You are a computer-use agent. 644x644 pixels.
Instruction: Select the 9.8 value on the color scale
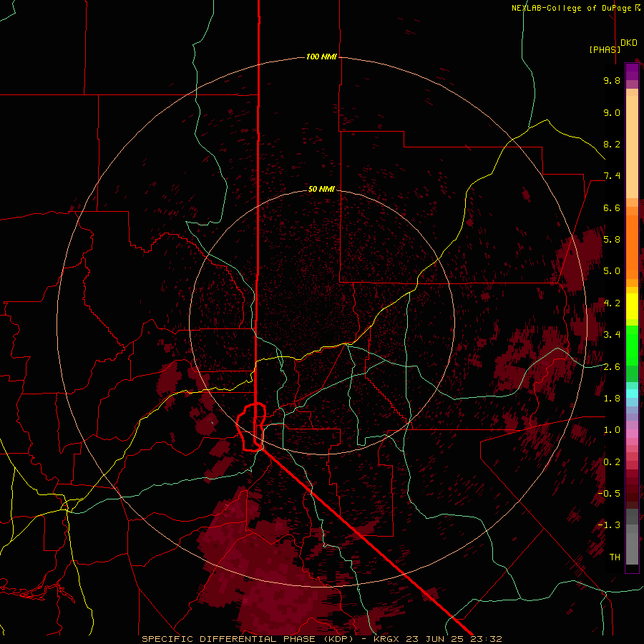tap(612, 80)
